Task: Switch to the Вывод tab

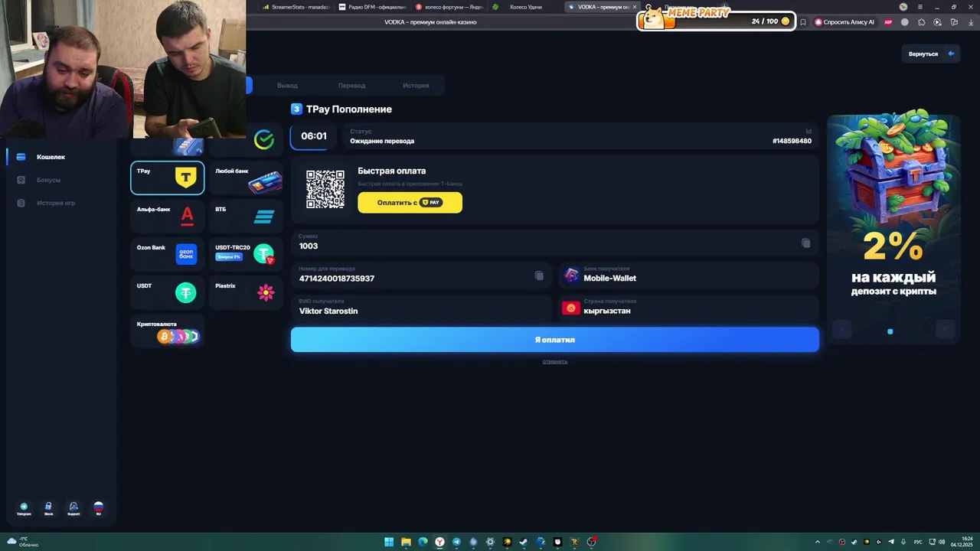Action: click(287, 85)
